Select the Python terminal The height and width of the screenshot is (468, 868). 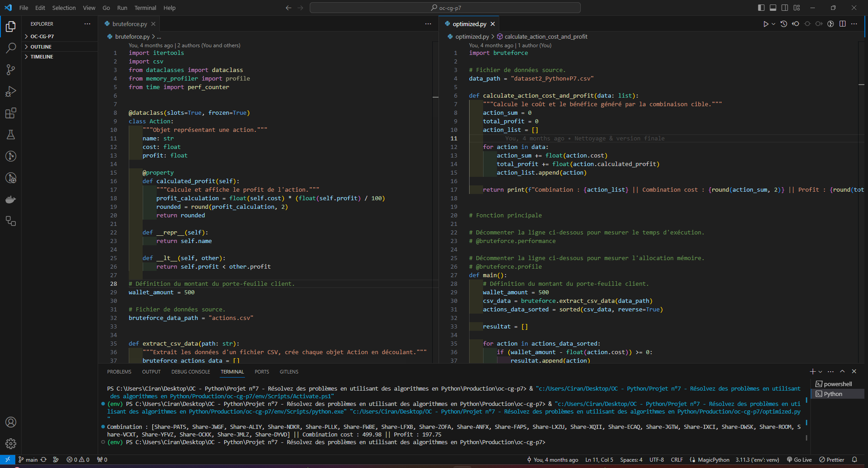(838, 394)
